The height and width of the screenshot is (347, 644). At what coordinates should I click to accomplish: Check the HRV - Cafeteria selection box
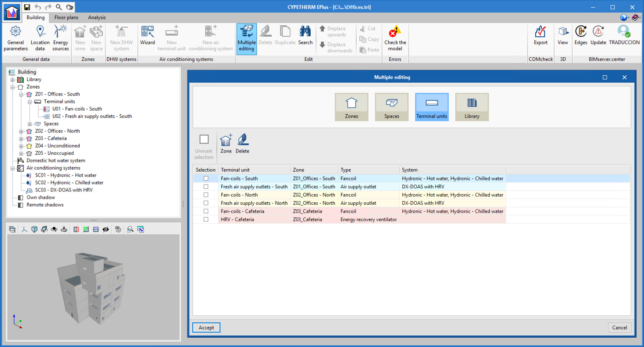point(206,220)
